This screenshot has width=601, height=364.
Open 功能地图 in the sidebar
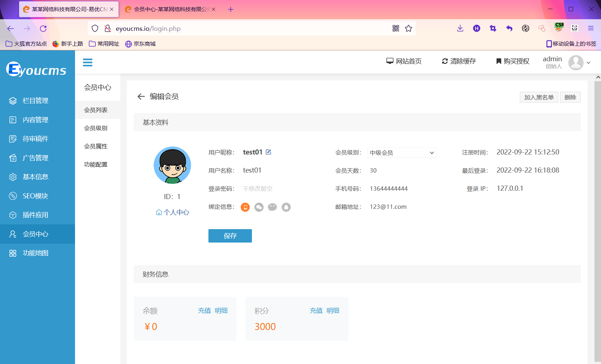pos(37,253)
